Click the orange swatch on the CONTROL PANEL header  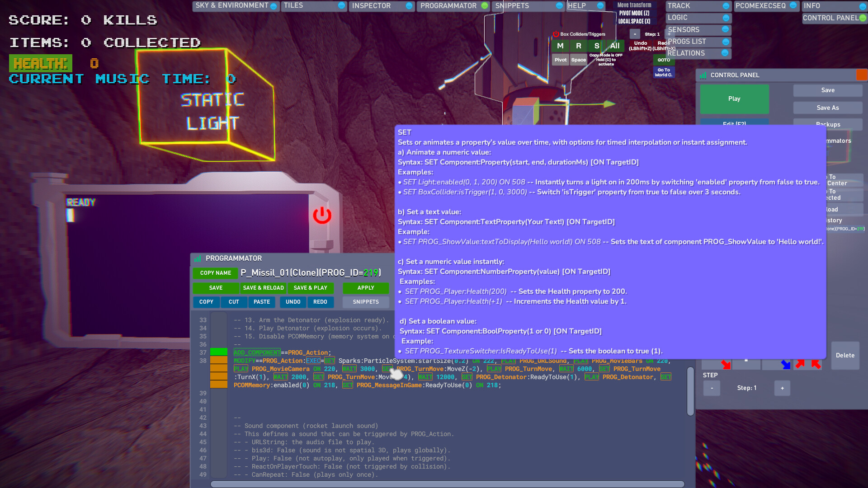pos(861,75)
